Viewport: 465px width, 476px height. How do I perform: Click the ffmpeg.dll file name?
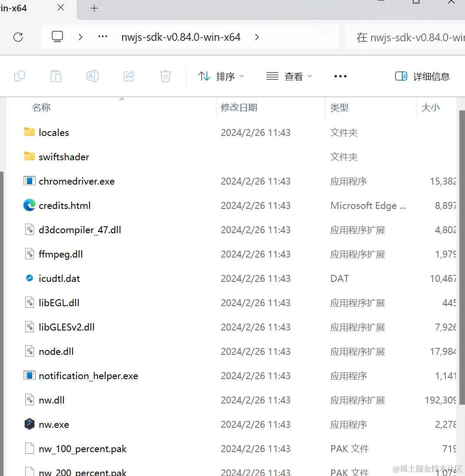(x=61, y=255)
